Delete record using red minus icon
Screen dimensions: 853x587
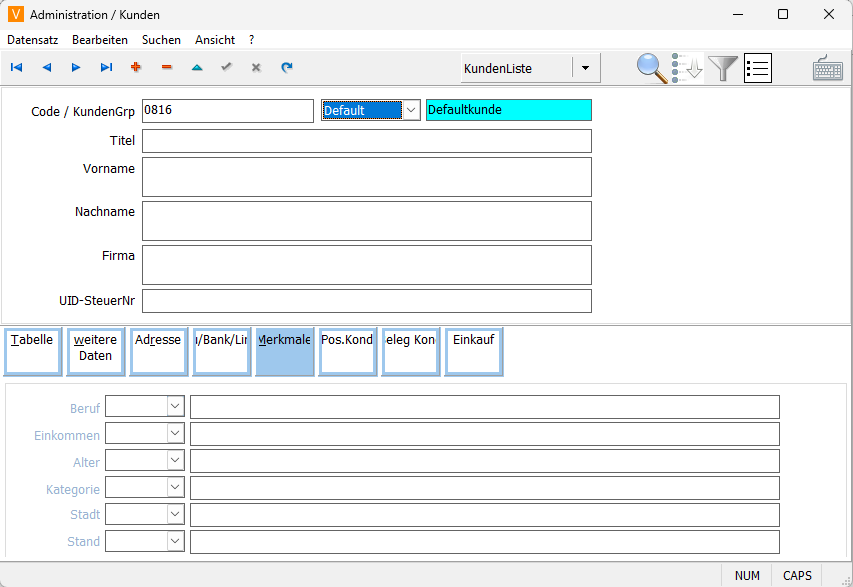click(x=166, y=68)
